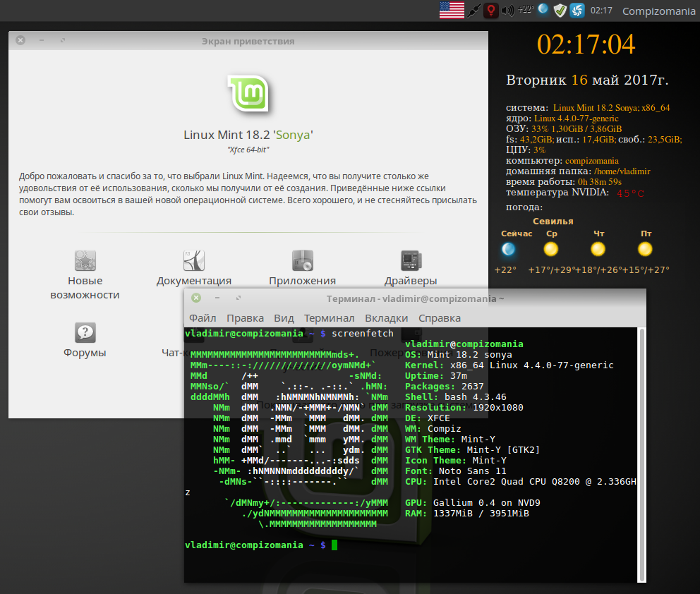Click the Драйверы label
Image resolution: width=700 pixels, height=594 pixels.
(x=411, y=281)
